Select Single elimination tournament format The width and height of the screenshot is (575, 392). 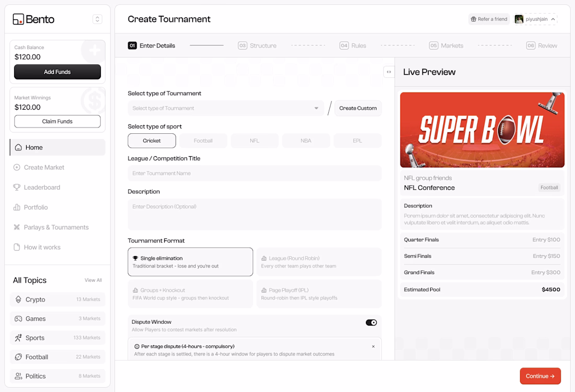tap(190, 262)
